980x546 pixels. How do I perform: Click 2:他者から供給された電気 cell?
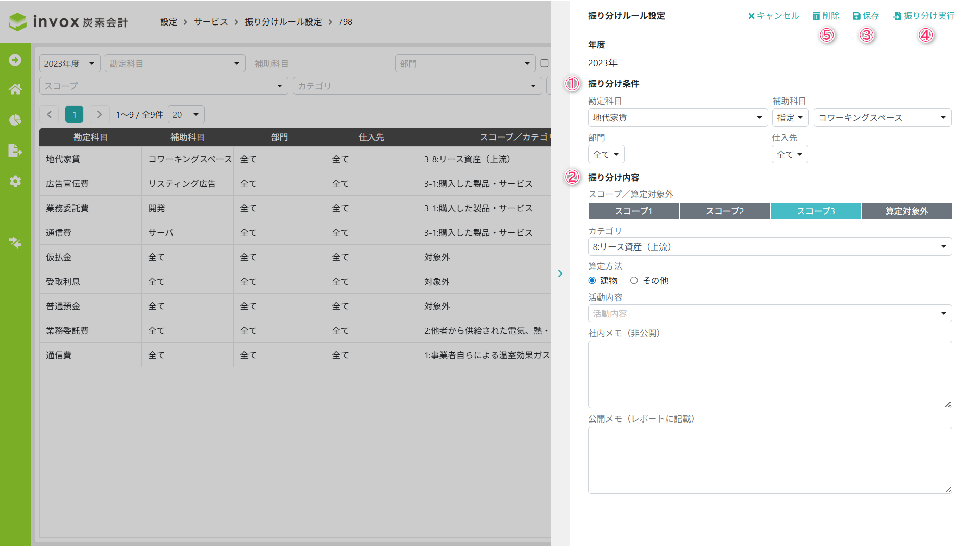pos(484,331)
